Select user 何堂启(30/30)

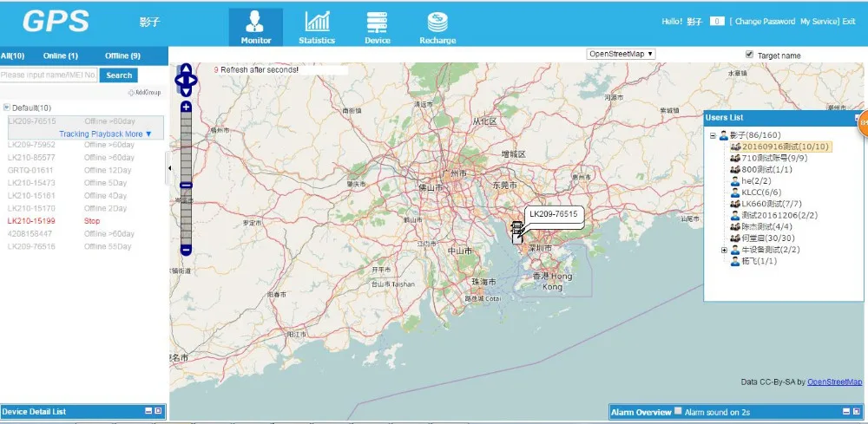(768, 238)
